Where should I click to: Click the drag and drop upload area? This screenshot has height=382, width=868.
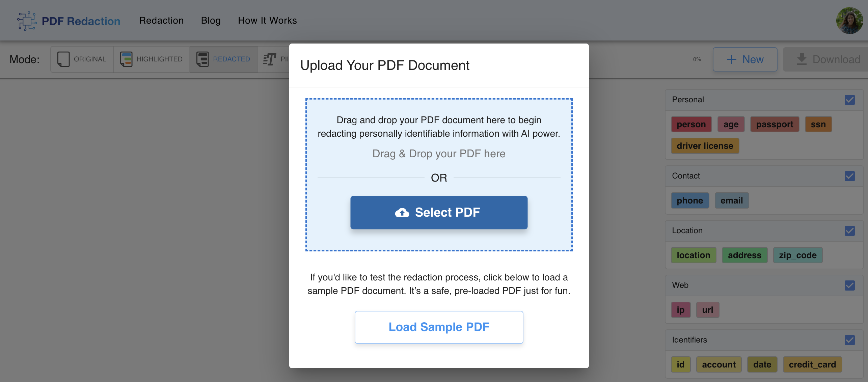click(438, 154)
